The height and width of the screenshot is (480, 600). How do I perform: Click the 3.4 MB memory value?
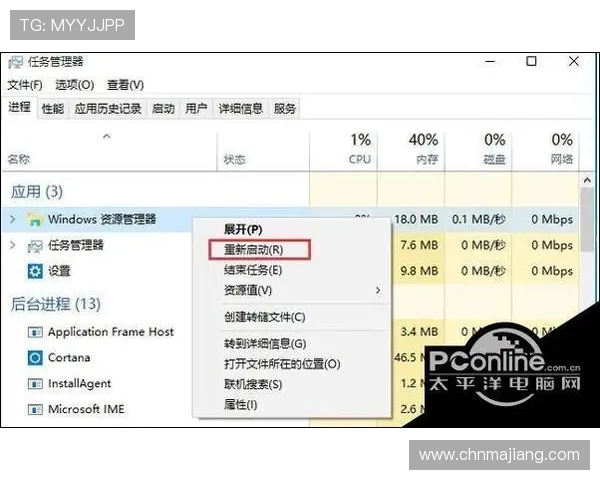click(419, 331)
